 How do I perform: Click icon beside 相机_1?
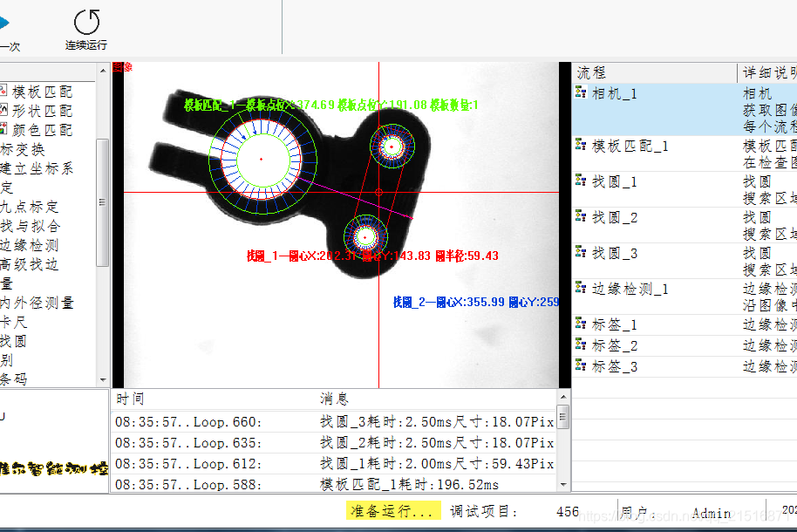(581, 92)
